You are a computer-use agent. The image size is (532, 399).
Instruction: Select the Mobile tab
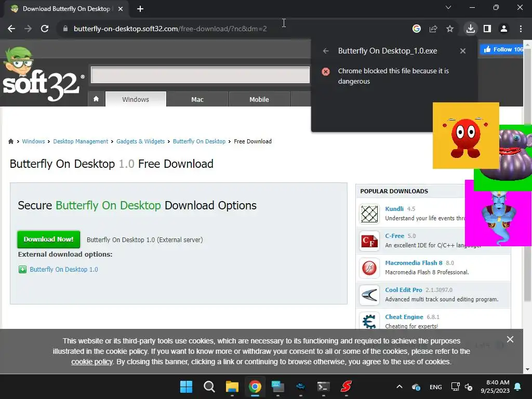pyautogui.click(x=259, y=99)
